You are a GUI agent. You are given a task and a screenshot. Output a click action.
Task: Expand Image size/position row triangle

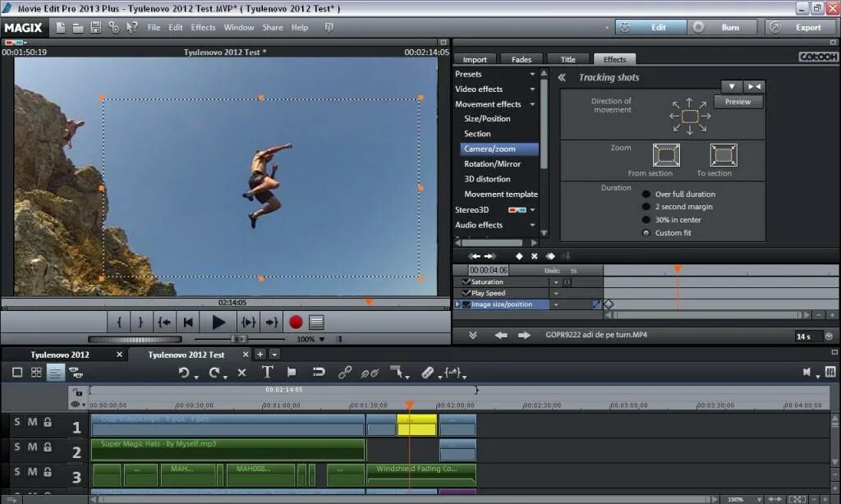(x=457, y=304)
